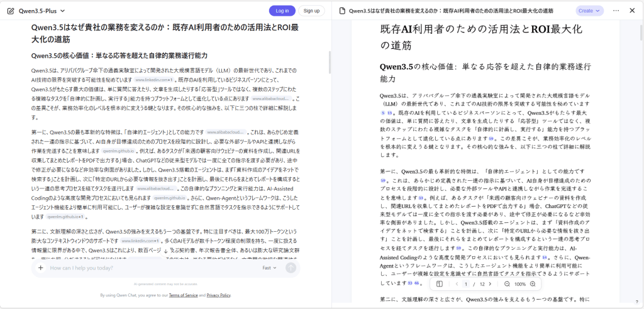Image resolution: width=644 pixels, height=309 pixels.
Task: Open the Qwen3.5-Plus model selector dropdown
Action: 42,11
